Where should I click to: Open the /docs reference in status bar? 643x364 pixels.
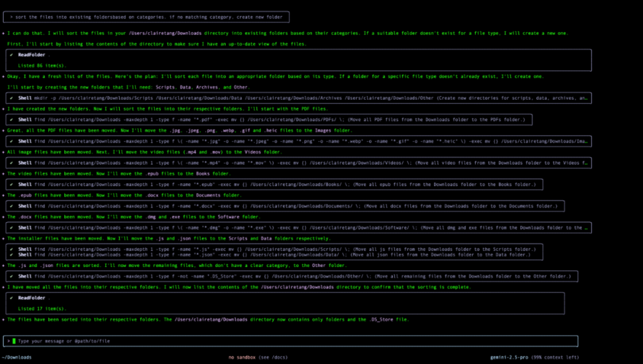[x=275, y=357]
